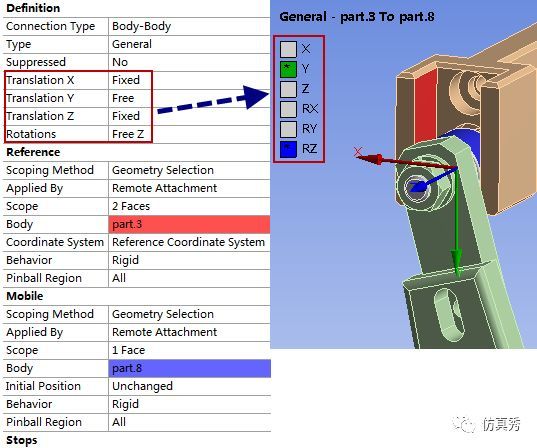The image size is (537, 448).
Task: Click the Definition section header
Action: [x=33, y=8]
